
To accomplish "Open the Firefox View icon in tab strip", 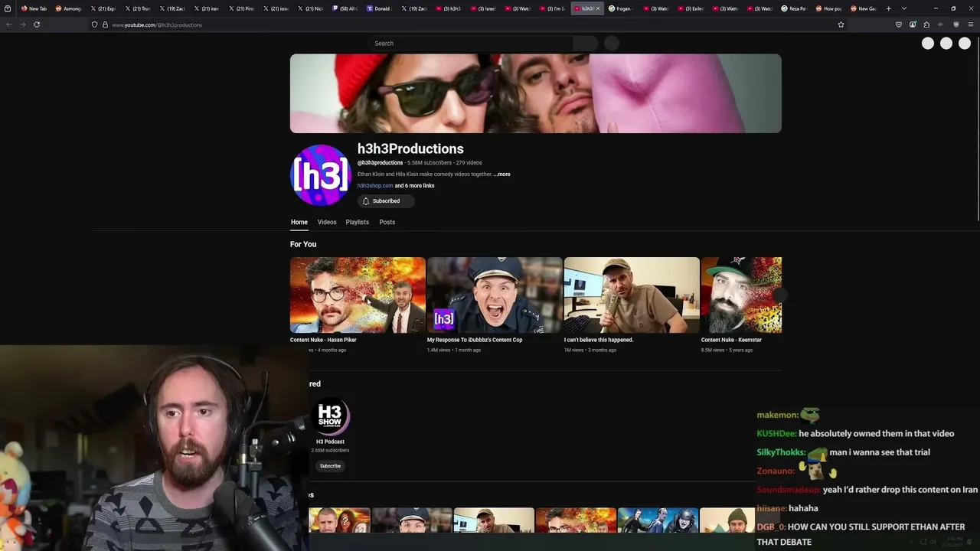I will click(x=8, y=8).
